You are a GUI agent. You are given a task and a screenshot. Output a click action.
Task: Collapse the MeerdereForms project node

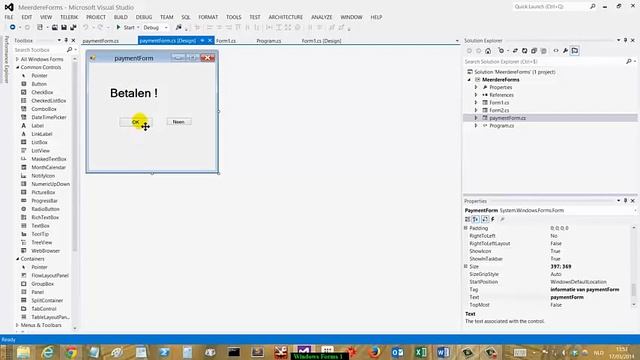pyautogui.click(x=469, y=80)
